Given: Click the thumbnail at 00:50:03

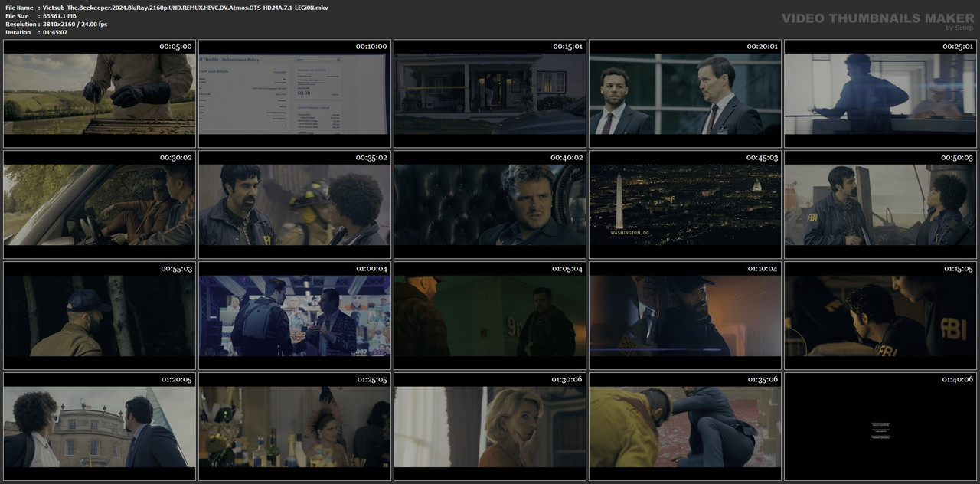Looking at the screenshot, I should point(880,204).
